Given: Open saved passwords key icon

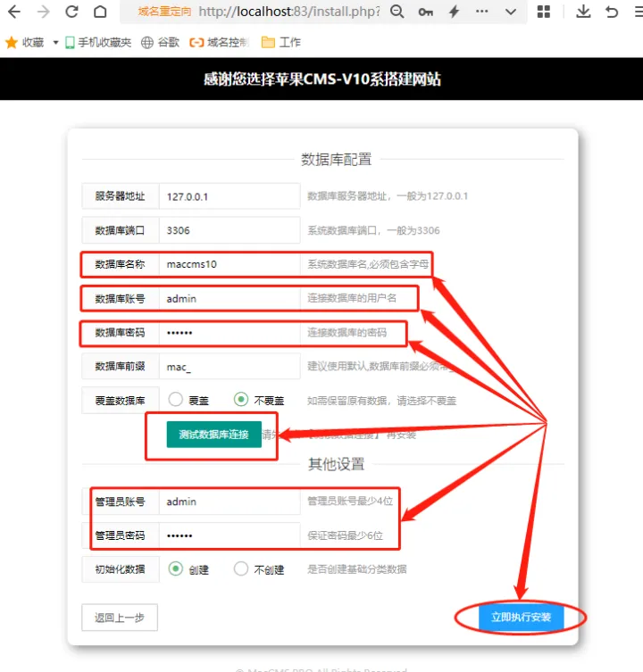Looking at the screenshot, I should (x=425, y=12).
